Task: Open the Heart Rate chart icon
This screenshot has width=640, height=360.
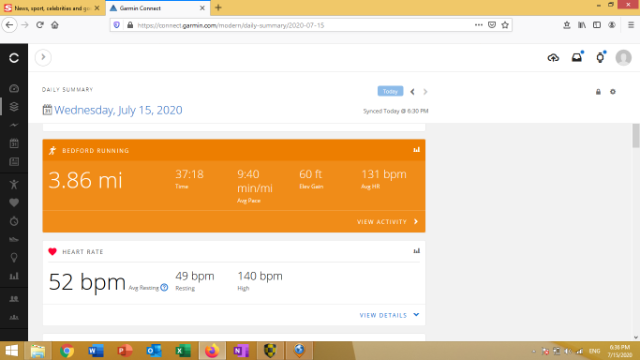Action: click(x=416, y=251)
